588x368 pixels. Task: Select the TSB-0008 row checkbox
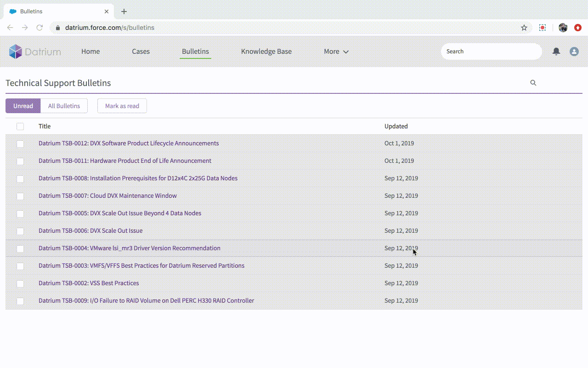tap(20, 179)
